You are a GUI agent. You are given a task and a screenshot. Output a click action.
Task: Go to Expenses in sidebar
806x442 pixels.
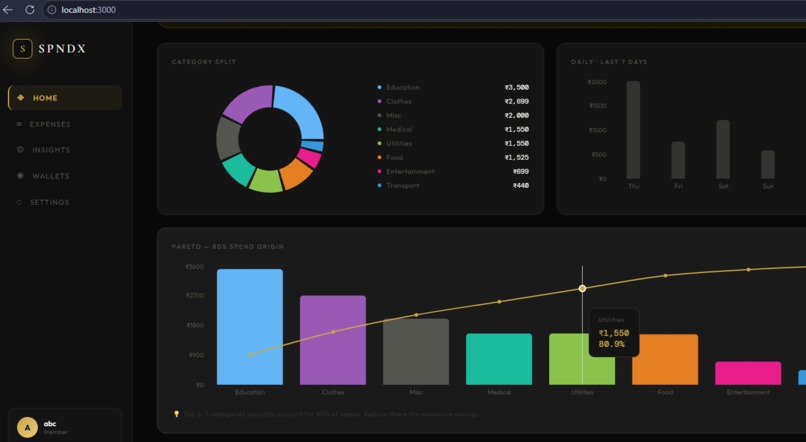coord(50,124)
